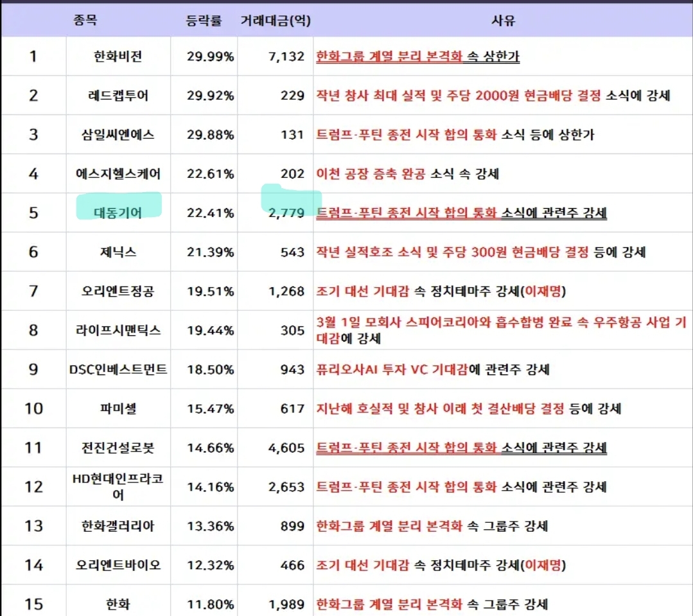This screenshot has width=693, height=616.
Task: Click trading value 202
Action: click(293, 173)
